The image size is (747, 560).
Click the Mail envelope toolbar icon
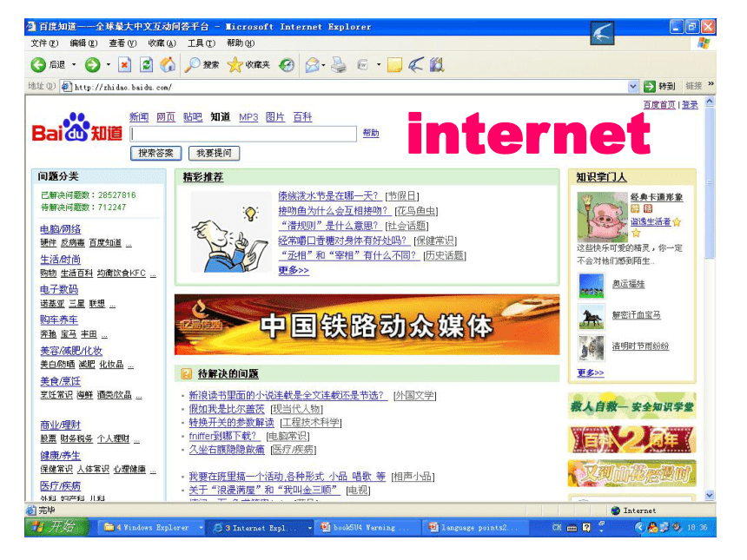coord(312,65)
